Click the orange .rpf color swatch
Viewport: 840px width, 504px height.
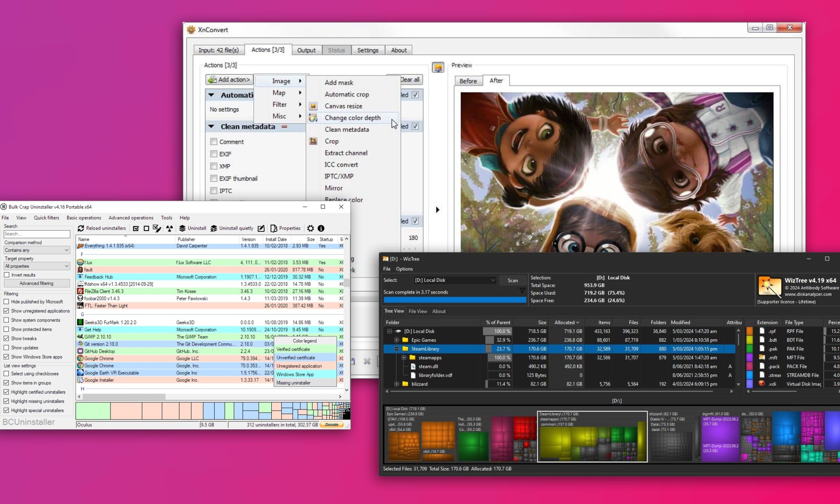coord(749,331)
